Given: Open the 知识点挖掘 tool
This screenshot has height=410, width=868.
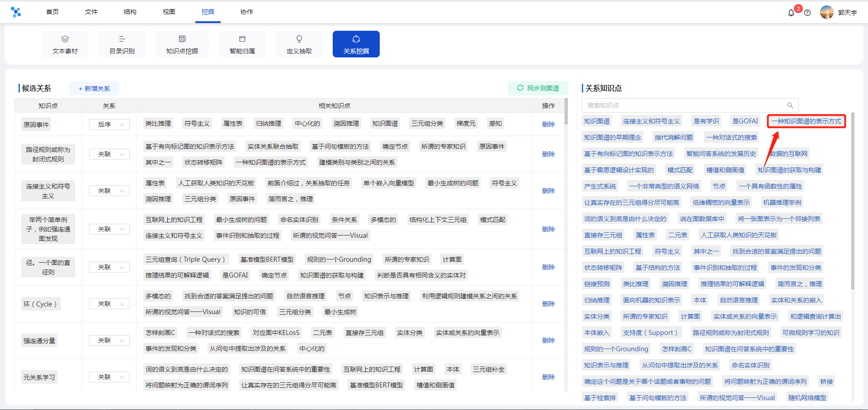Looking at the screenshot, I should [x=182, y=44].
